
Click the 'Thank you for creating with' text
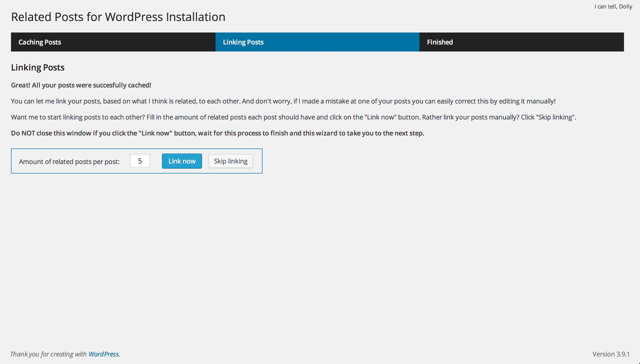pos(48,354)
